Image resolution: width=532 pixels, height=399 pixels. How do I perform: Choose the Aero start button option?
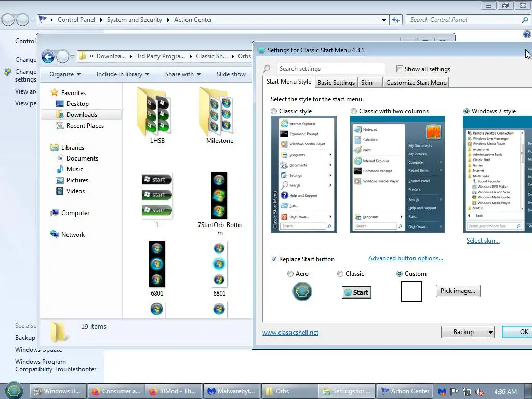pos(290,273)
